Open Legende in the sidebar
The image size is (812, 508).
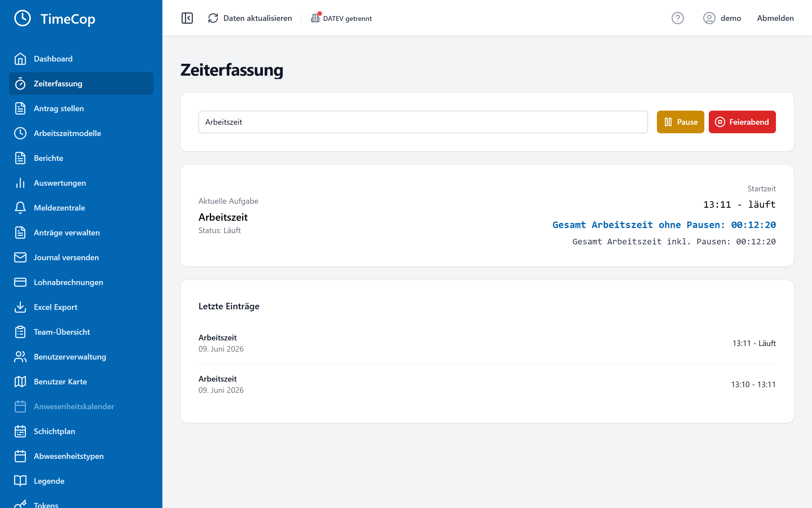[81, 481]
